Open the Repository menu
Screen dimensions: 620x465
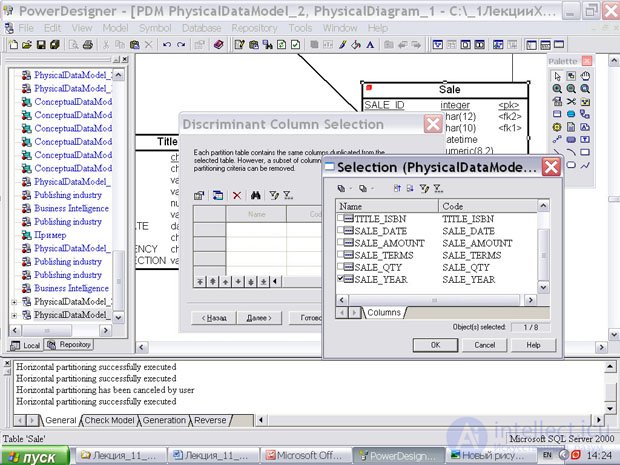click(x=254, y=28)
